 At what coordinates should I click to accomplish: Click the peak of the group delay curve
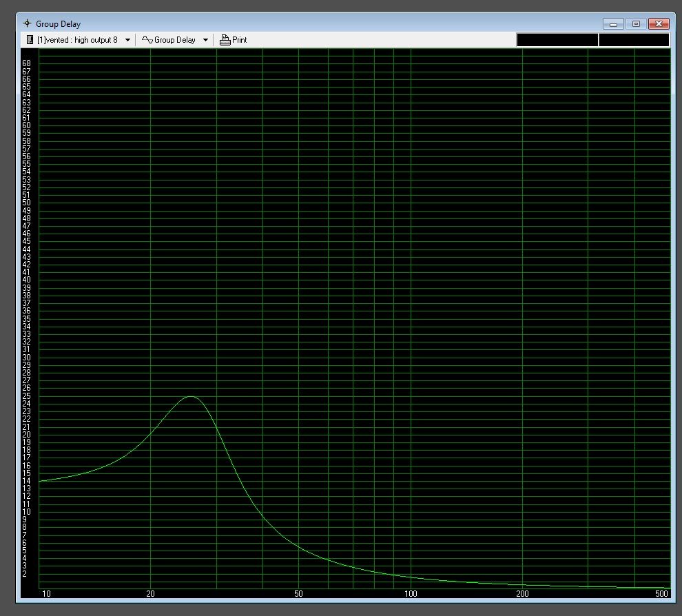pos(191,396)
